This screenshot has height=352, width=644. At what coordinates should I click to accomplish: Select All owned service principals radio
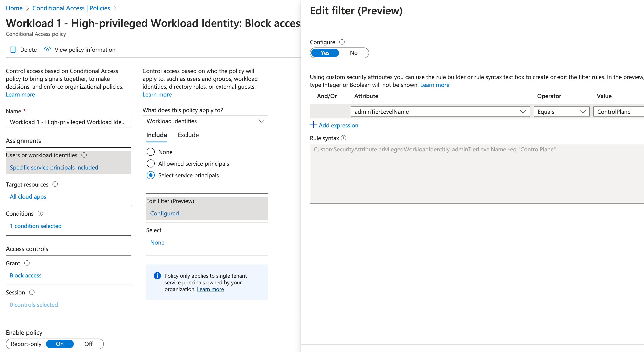tap(150, 163)
